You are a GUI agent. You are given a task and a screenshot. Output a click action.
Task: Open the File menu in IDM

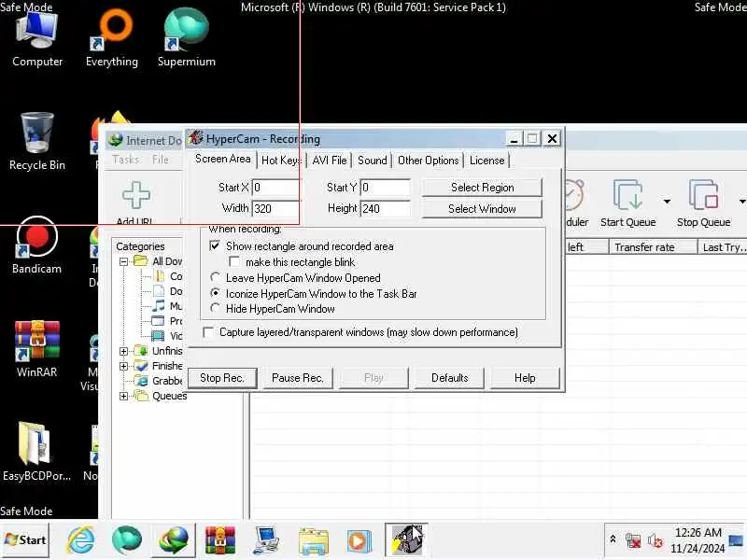(x=160, y=160)
